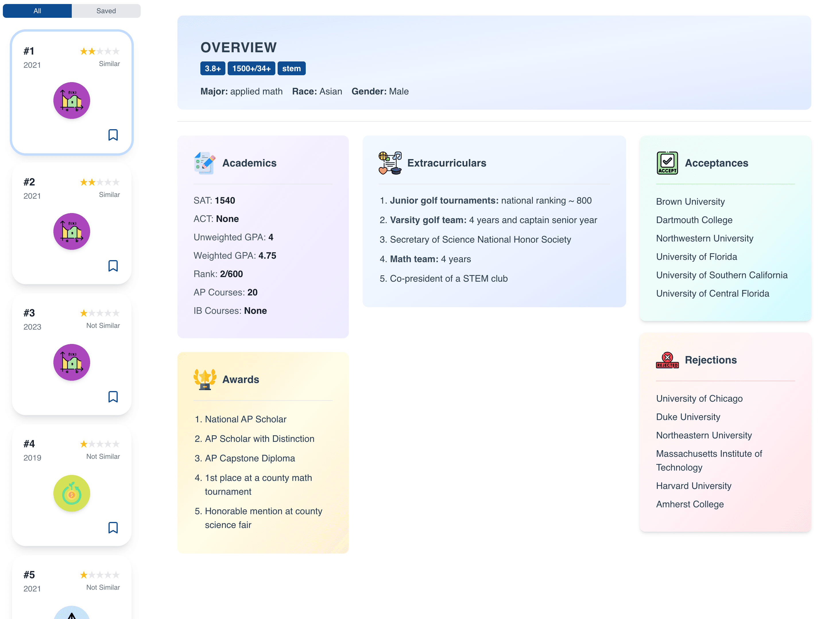Click the Race: Asian text
Viewport: 840px width, 619px height.
[317, 91]
